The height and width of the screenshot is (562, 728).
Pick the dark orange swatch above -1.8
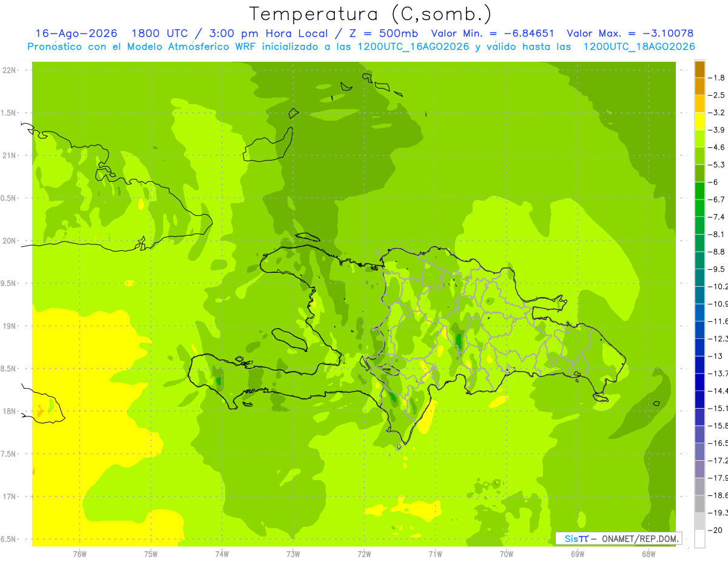click(699, 69)
